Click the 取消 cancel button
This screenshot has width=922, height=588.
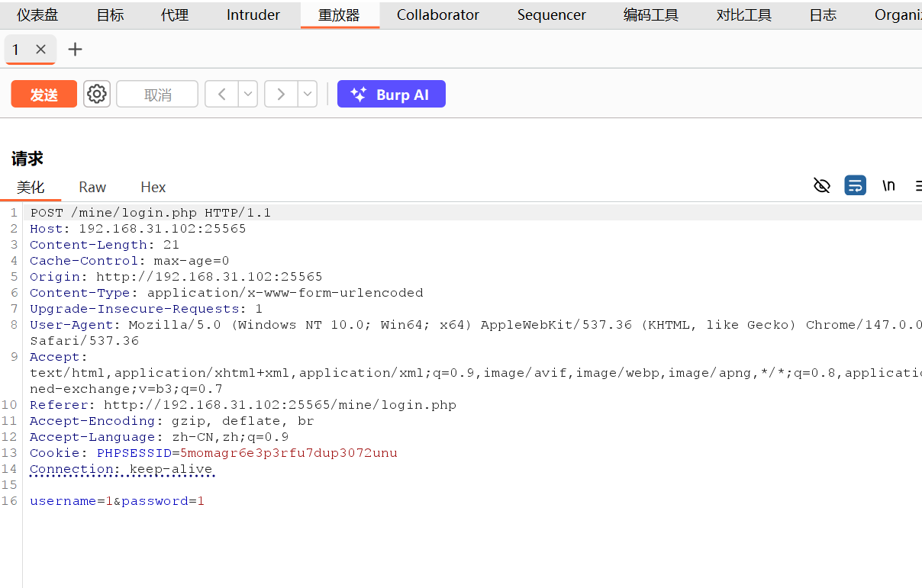tap(157, 94)
